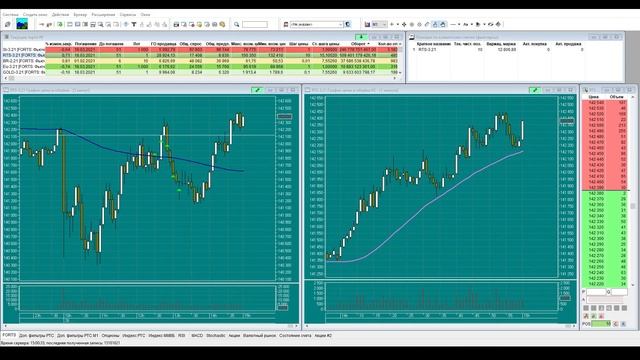Expand the line tool dropdown arrow
The height and width of the screenshot is (360, 640).
[x=459, y=24]
